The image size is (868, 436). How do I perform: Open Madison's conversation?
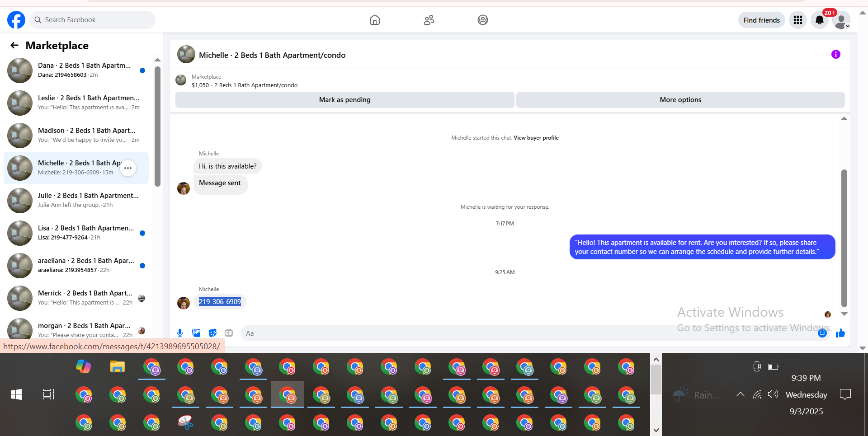click(x=76, y=136)
